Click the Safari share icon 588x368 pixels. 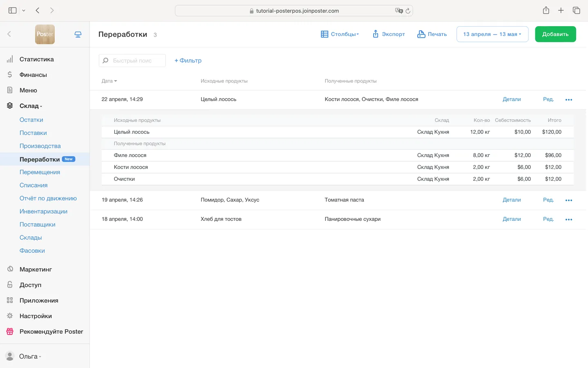click(x=546, y=11)
